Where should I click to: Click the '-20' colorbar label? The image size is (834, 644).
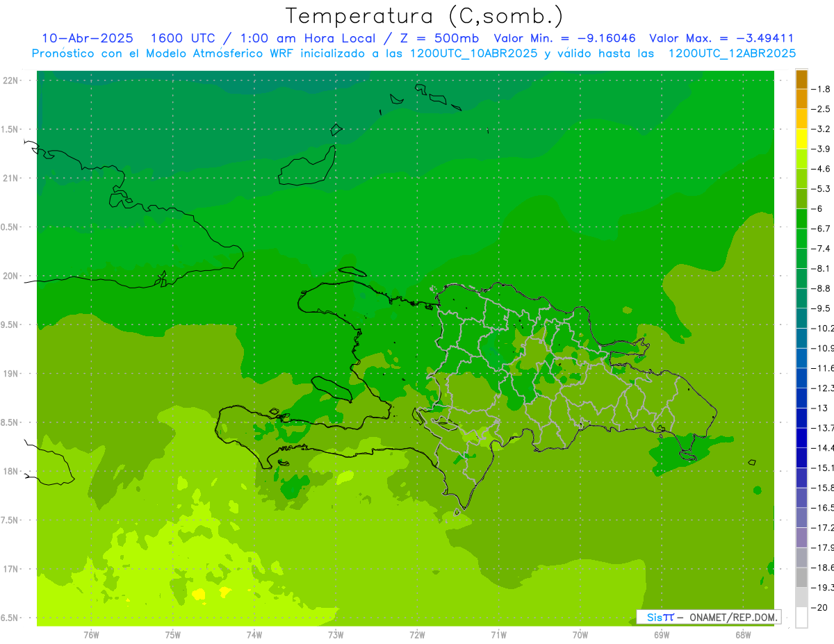click(x=820, y=608)
